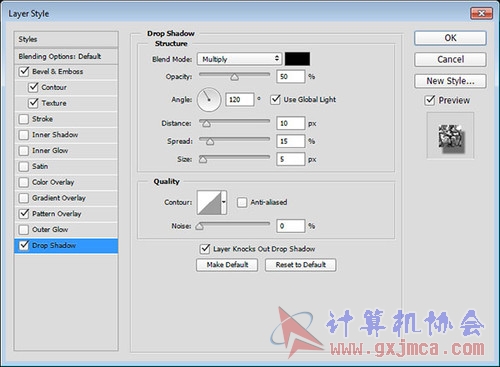Viewport: 500px width, 367px height.
Task: Click the Spread slider handle
Action: tap(210, 142)
